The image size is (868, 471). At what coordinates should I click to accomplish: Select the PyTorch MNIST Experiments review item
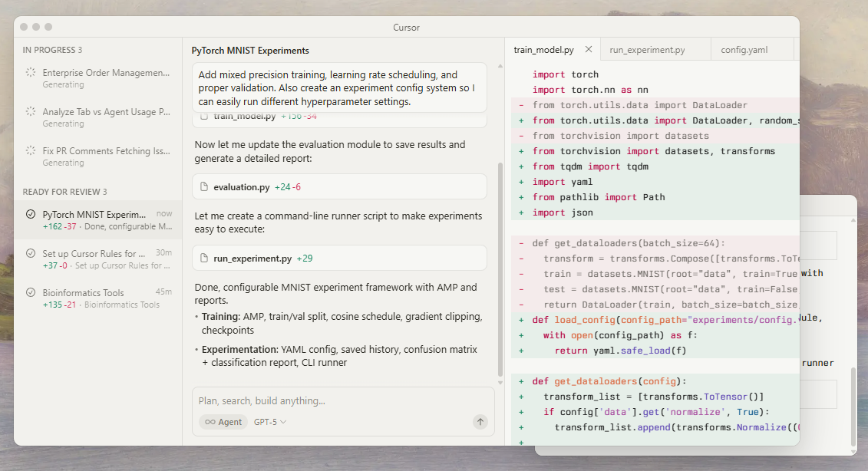coord(98,219)
